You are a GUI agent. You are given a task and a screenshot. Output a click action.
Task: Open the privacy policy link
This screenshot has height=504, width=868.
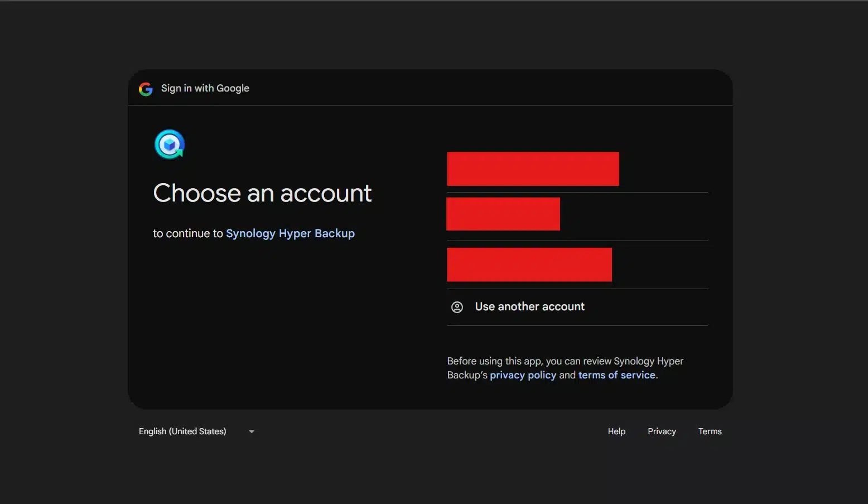[x=523, y=375]
